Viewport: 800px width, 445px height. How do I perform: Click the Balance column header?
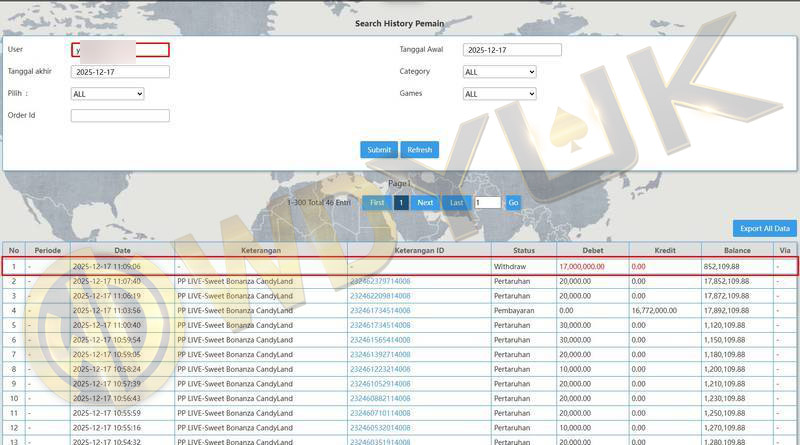click(x=720, y=250)
